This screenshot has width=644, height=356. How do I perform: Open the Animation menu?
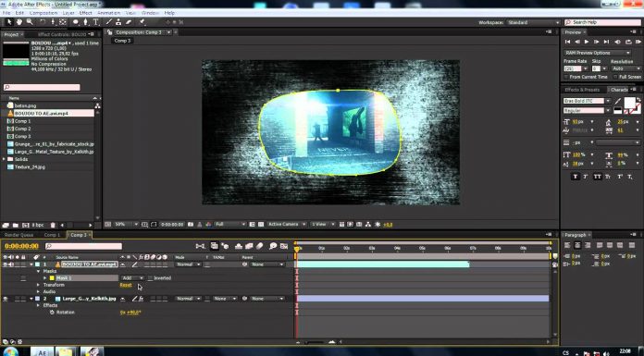(108, 13)
